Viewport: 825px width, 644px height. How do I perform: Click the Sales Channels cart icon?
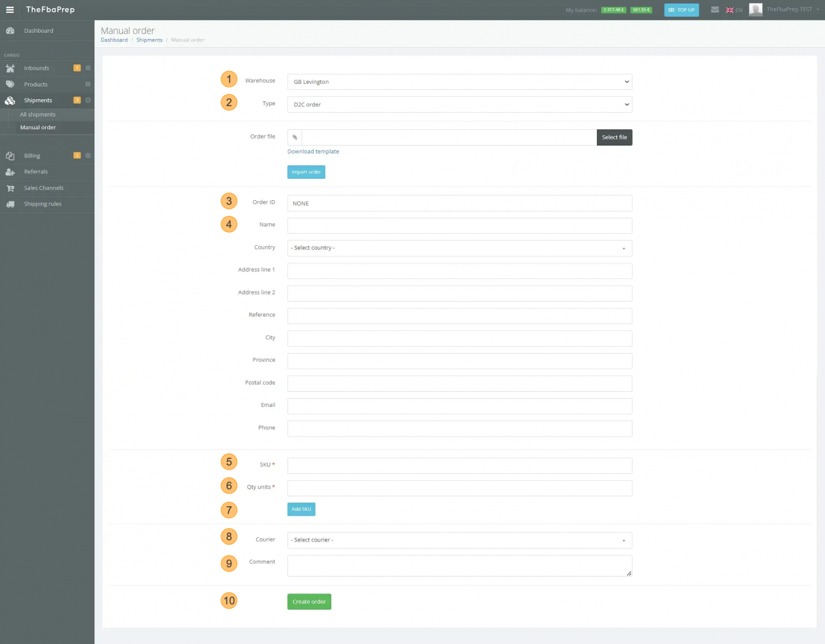tap(10, 188)
